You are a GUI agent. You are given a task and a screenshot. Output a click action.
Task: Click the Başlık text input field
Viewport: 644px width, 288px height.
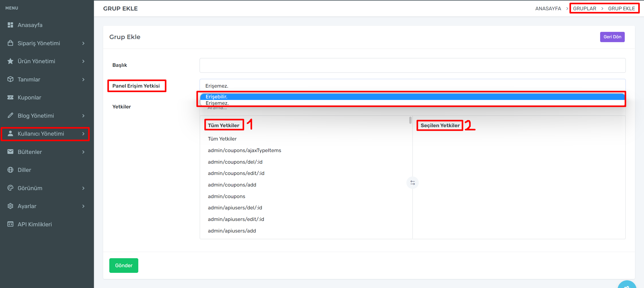coord(412,65)
